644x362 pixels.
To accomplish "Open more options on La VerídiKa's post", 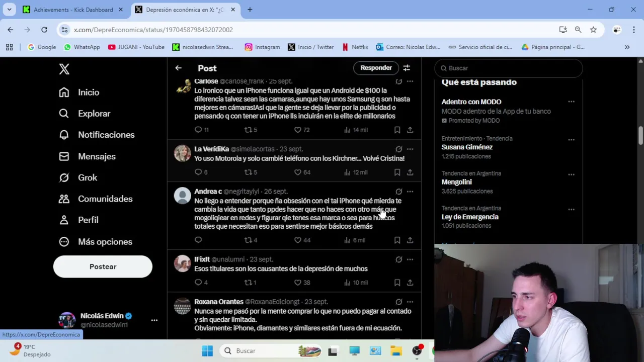I will click(410, 149).
